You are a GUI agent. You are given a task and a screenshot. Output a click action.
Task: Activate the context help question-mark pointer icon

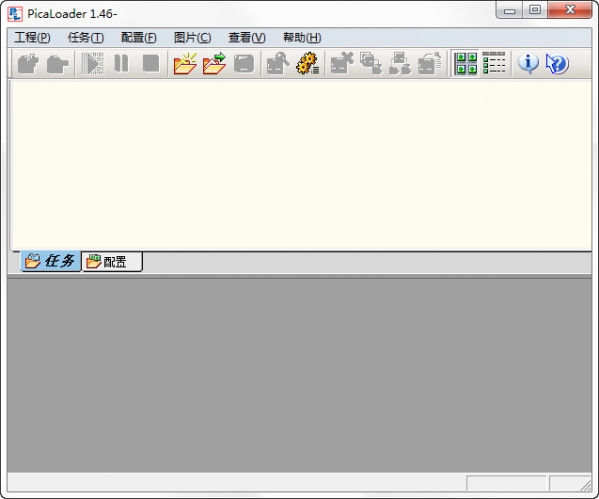click(x=557, y=63)
